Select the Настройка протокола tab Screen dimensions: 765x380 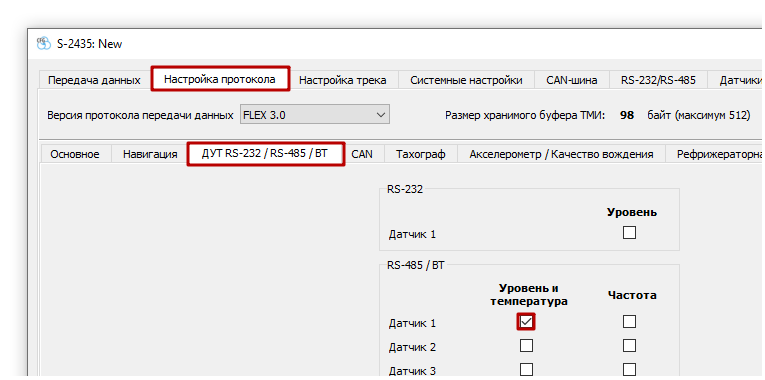point(220,79)
